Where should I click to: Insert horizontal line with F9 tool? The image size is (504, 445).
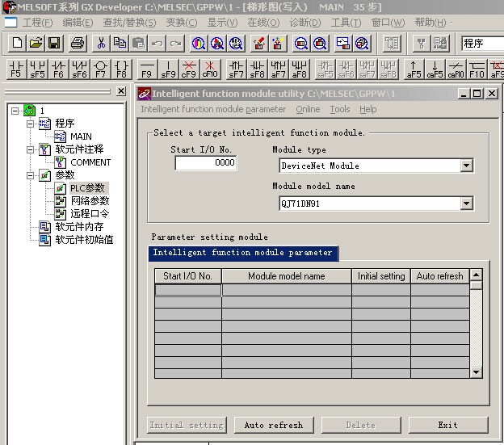point(146,69)
